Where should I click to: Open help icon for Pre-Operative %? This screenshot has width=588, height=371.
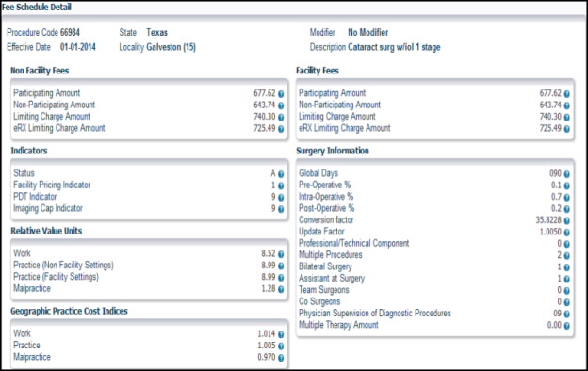(x=566, y=185)
